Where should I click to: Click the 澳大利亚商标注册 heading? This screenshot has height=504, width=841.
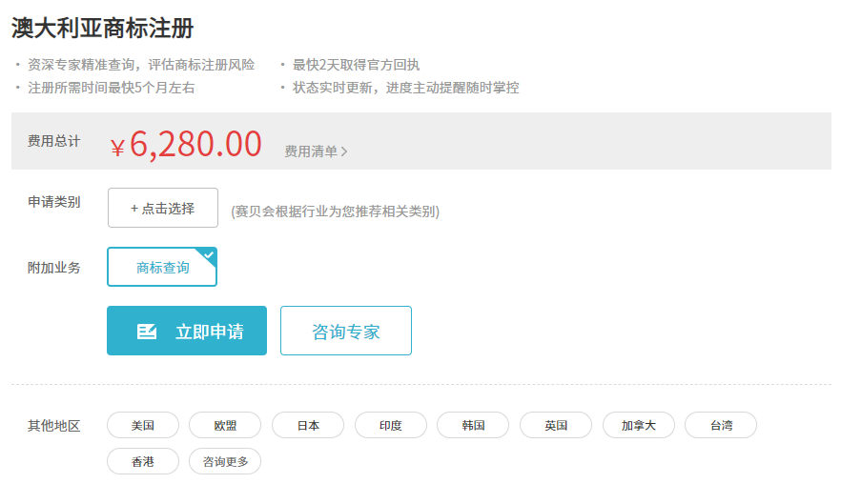pos(103,29)
